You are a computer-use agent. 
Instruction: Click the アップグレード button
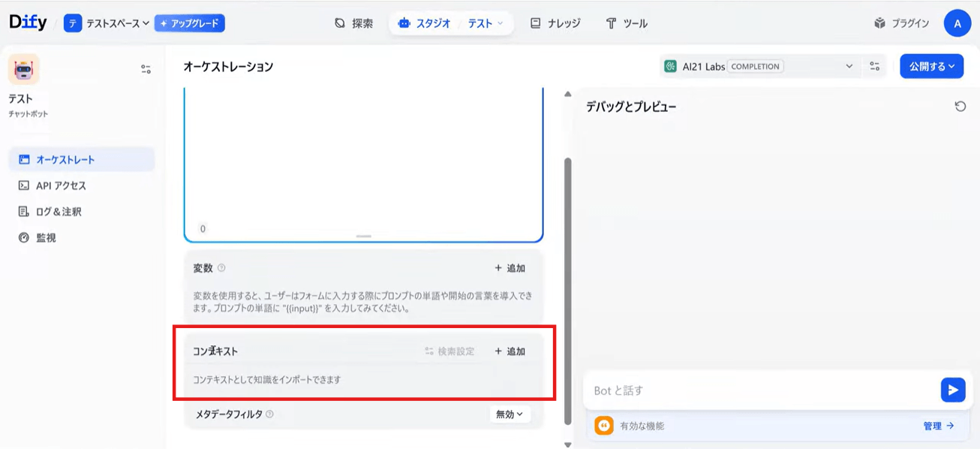(x=190, y=23)
